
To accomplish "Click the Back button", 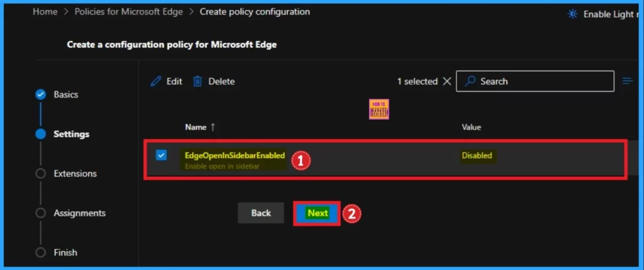I will click(x=261, y=213).
